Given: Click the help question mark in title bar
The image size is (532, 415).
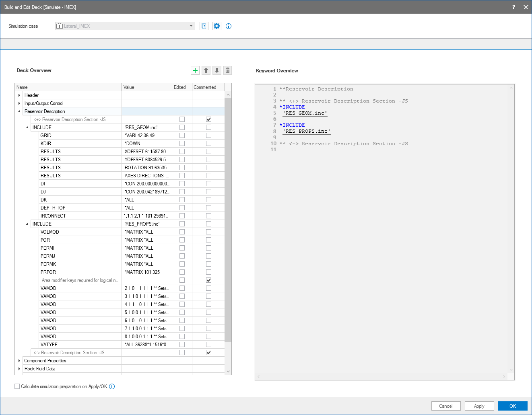Looking at the screenshot, I should (x=513, y=7).
